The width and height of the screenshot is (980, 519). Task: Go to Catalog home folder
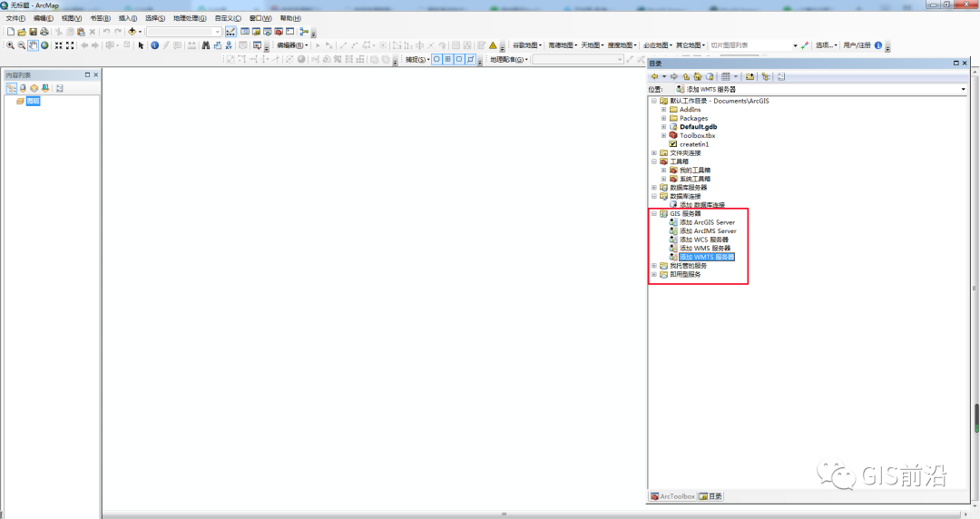[x=698, y=76]
